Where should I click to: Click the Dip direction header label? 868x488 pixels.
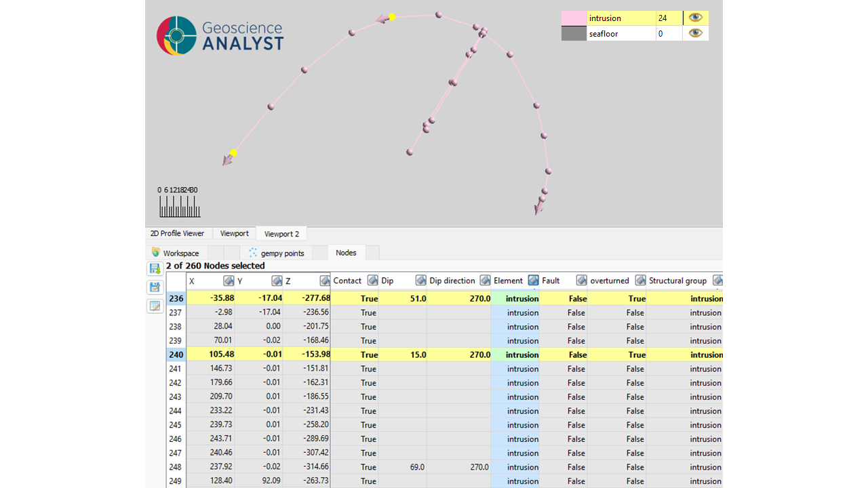point(452,281)
